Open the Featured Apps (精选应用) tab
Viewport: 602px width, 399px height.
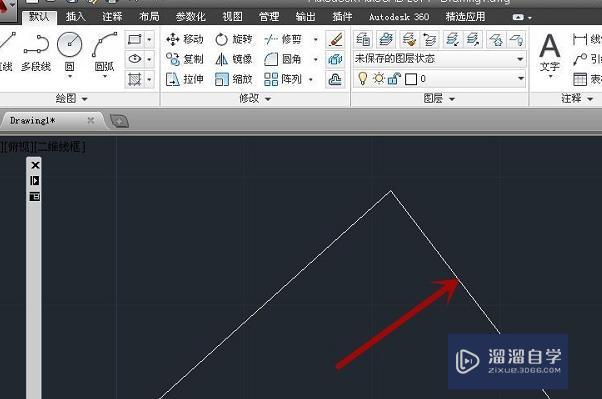(465, 17)
